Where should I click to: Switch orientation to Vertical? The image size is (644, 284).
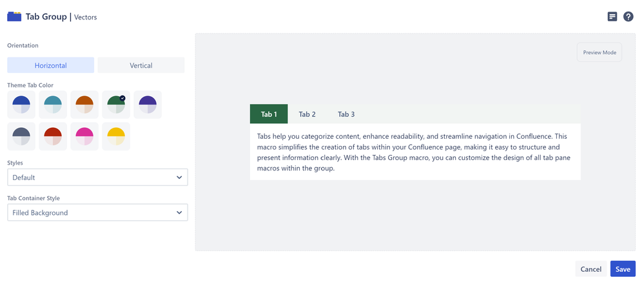click(141, 65)
